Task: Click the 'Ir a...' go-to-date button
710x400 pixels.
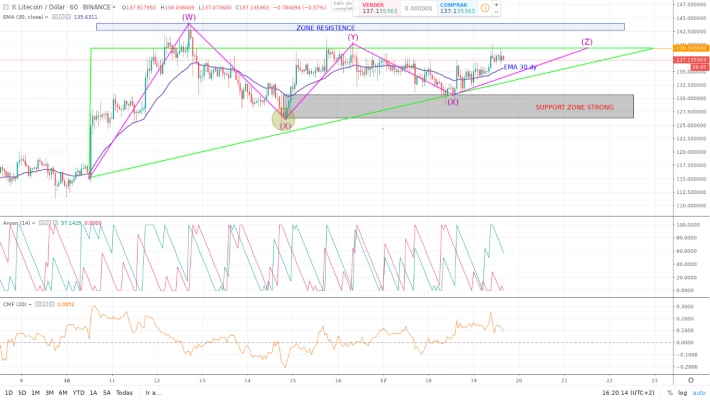Action: 153,393
